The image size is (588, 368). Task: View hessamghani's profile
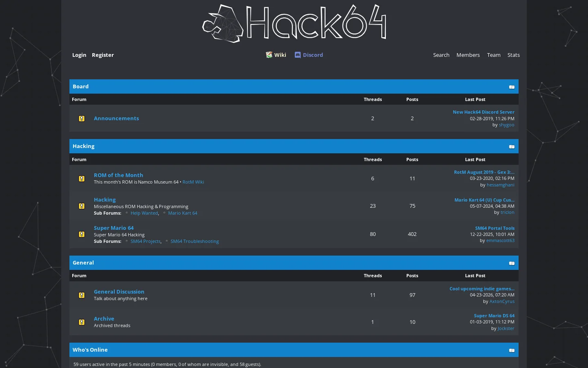coord(500,185)
